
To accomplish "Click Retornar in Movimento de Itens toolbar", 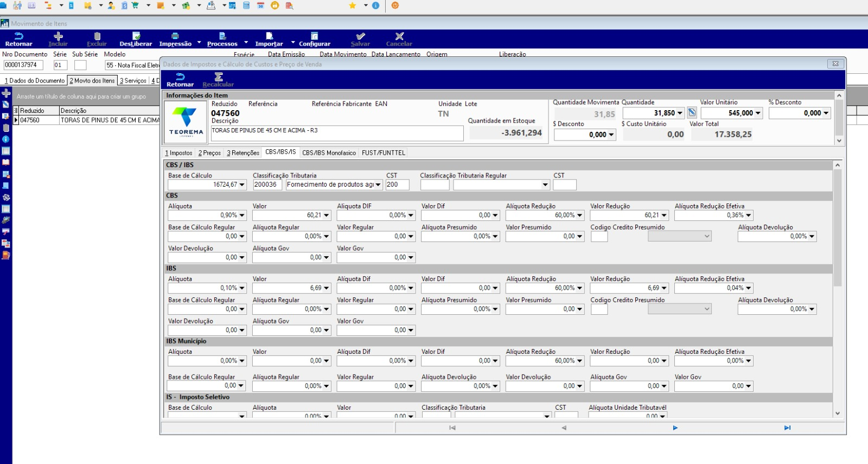I will [x=18, y=39].
